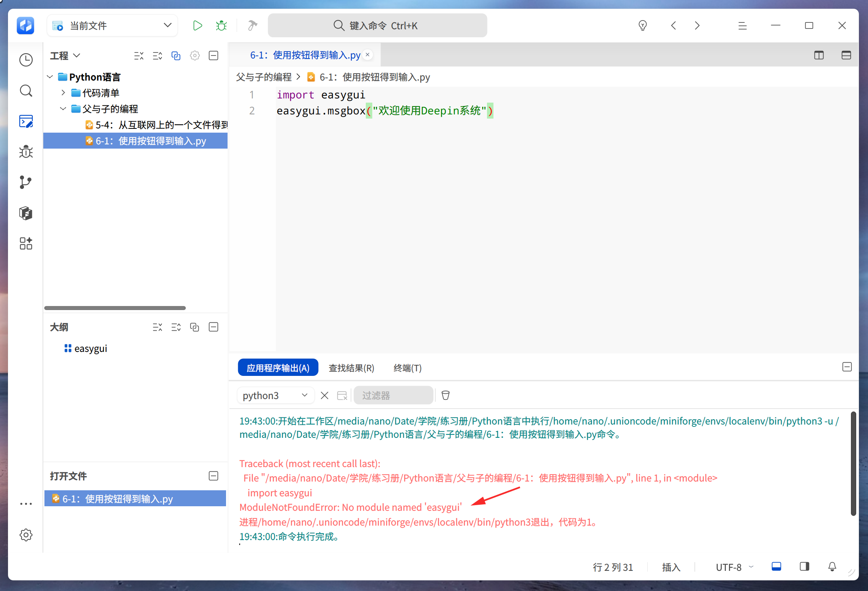Switch to the 查找结果(R) tab
This screenshot has width=868, height=591.
351,368
